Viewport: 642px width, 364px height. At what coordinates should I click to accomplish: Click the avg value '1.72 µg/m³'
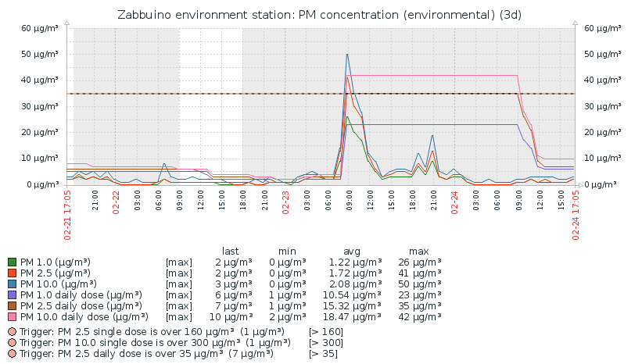[355, 273]
